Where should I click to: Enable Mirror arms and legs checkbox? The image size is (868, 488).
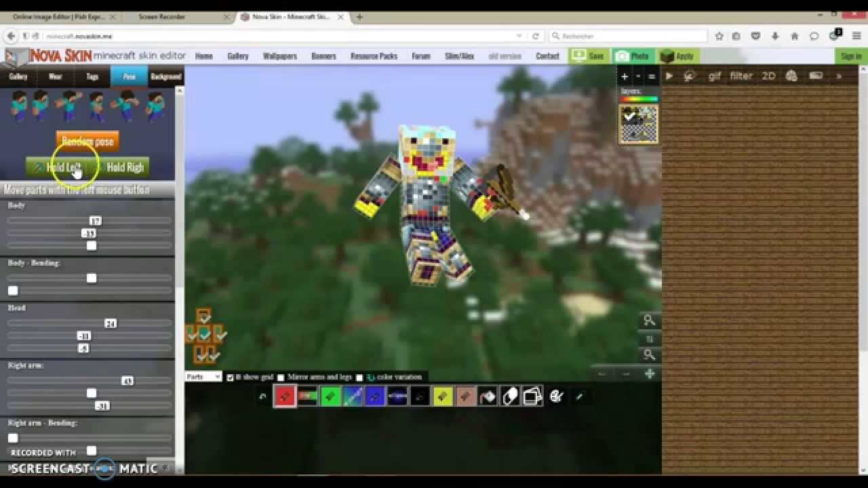click(281, 378)
